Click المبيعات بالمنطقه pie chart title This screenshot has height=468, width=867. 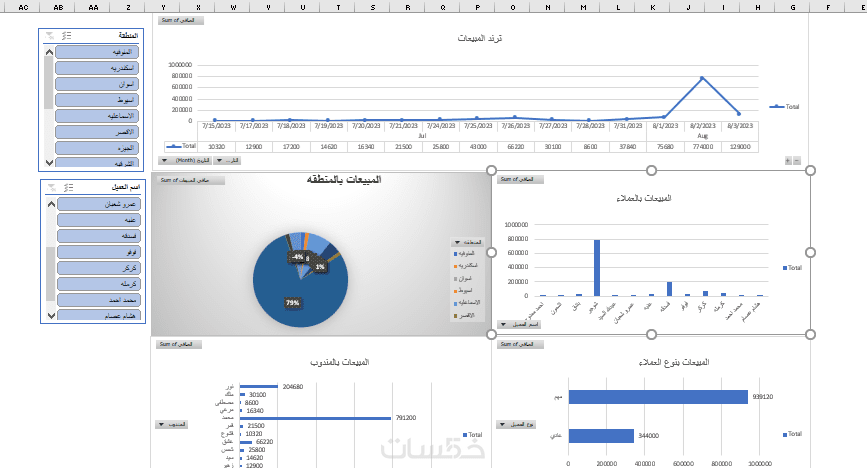click(344, 179)
